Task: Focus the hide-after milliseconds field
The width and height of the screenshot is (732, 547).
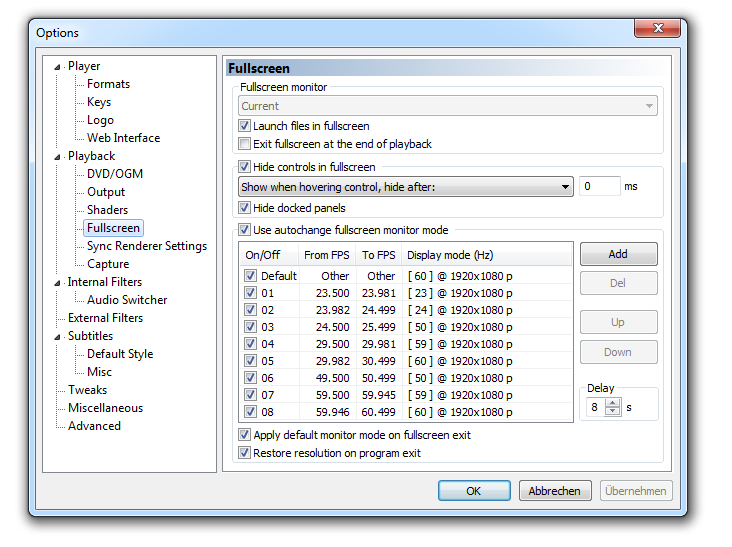Action: click(600, 186)
